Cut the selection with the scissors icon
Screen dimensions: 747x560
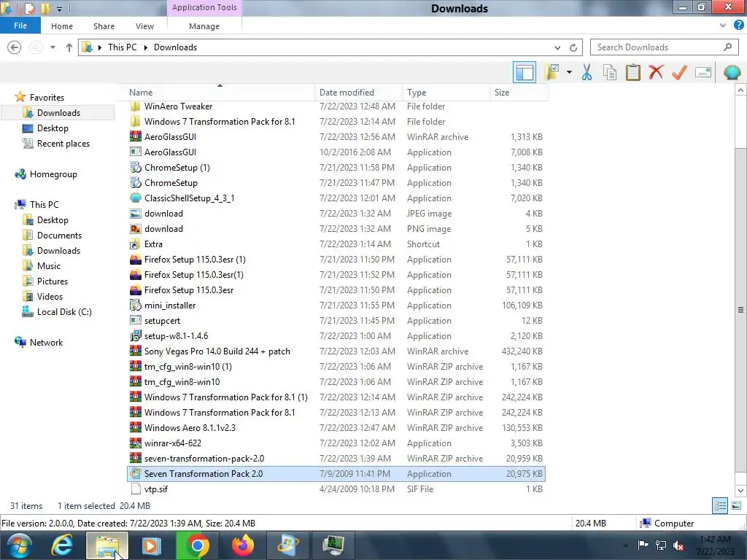click(x=587, y=72)
